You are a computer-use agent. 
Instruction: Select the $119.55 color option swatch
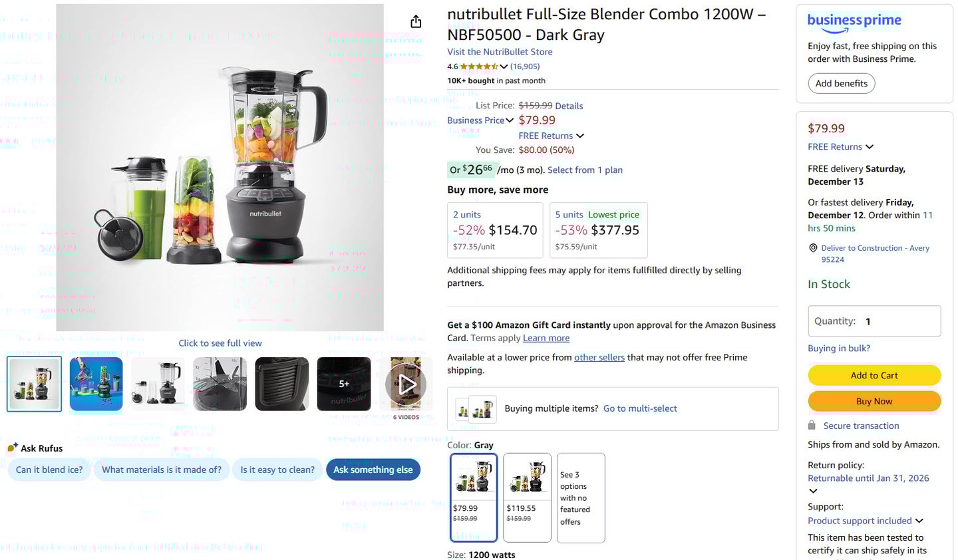(x=527, y=497)
